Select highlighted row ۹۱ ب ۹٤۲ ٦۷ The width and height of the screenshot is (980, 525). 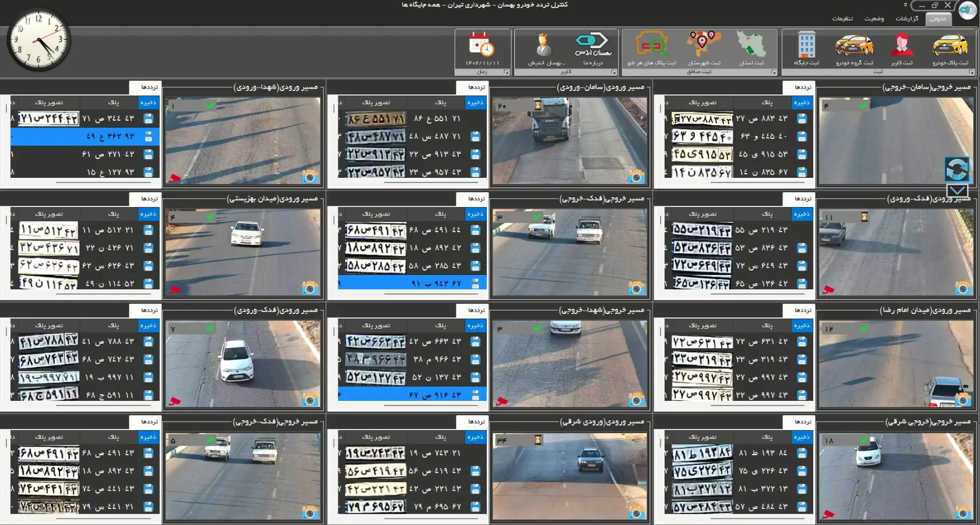tap(412, 283)
